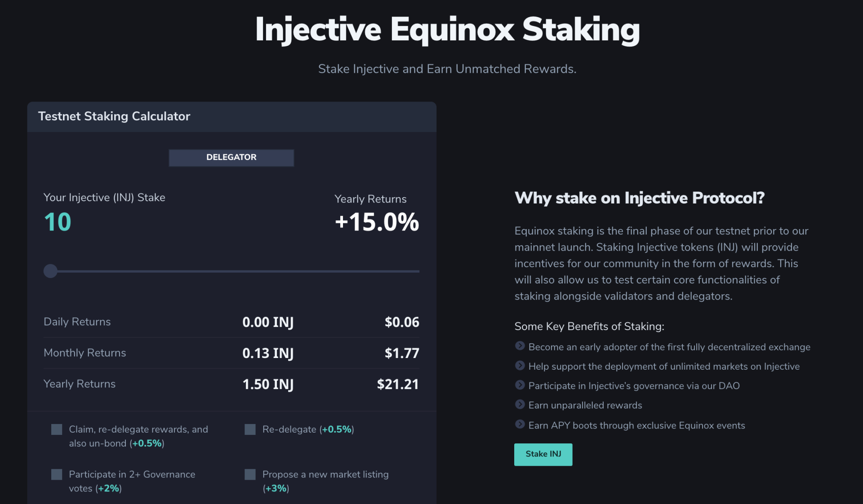The height and width of the screenshot is (504, 863).
Task: Click the Monthly Returns value 0.13 INJ
Action: click(268, 353)
